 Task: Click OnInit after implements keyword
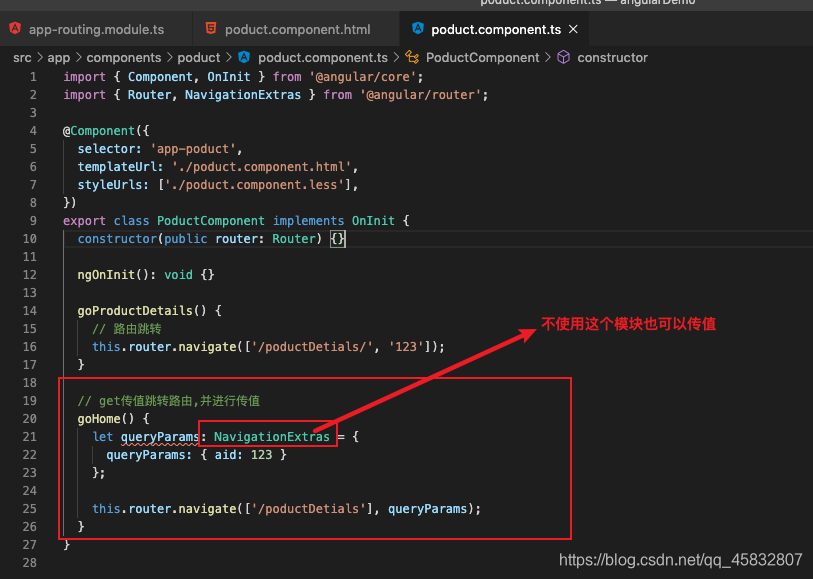(373, 221)
